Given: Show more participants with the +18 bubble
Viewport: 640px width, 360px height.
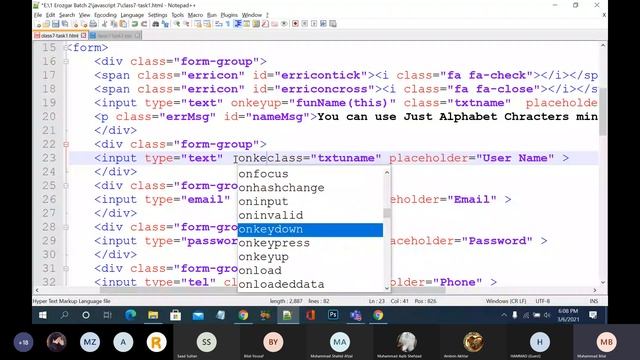Looking at the screenshot, I should [23, 342].
